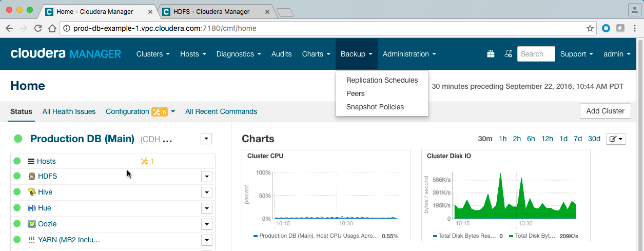This screenshot has height=251, width=644.
Task: Click the HDFS service icon
Action: click(32, 176)
